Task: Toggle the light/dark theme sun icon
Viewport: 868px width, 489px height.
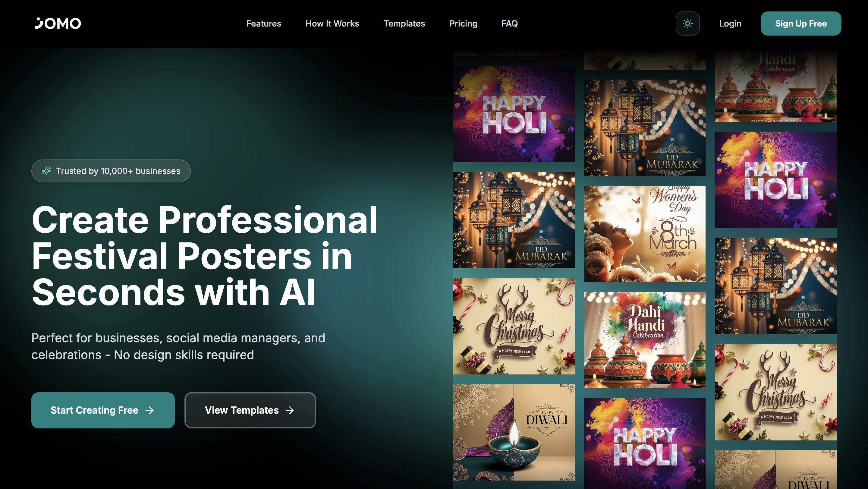Action: 687,24
